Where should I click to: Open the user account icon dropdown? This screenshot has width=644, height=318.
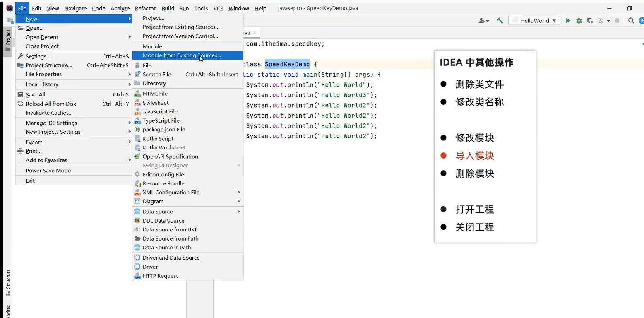click(x=484, y=20)
